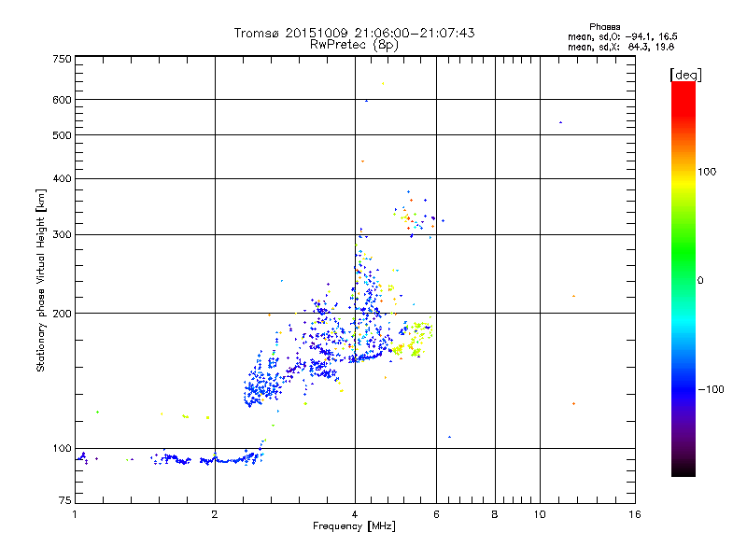
Task: Click the x-axis '8' frequency tick label
Action: point(495,514)
